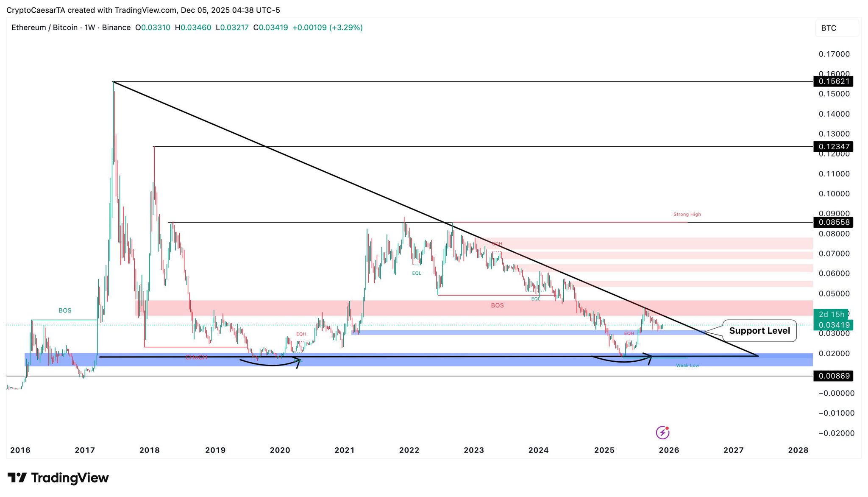This screenshot has width=868, height=497.
Task: Click the TradingView logo at bottom left
Action: (58, 478)
